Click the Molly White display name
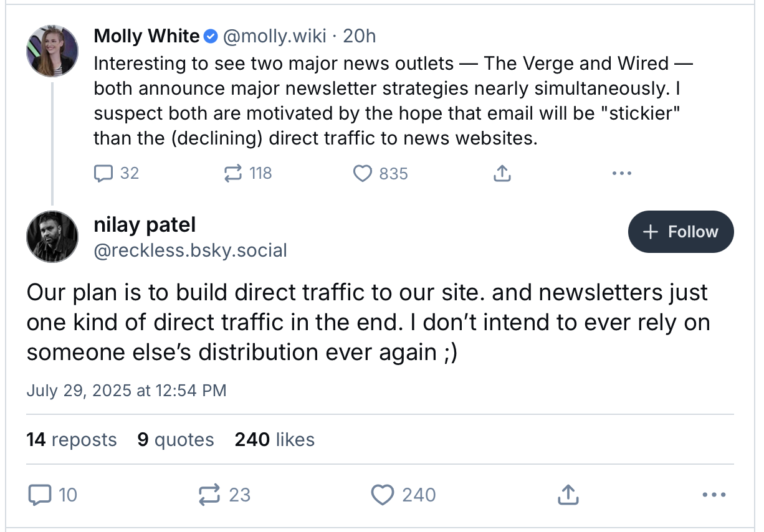Screen dimensions: 764x532 [146, 36]
